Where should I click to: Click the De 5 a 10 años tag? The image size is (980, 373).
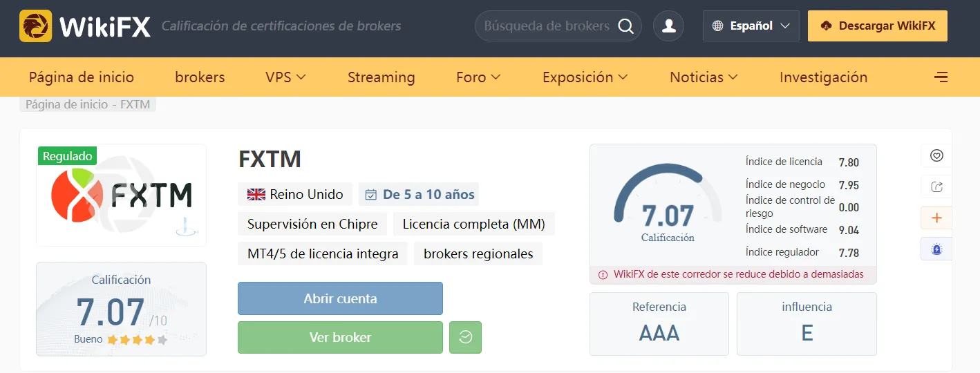pos(418,195)
